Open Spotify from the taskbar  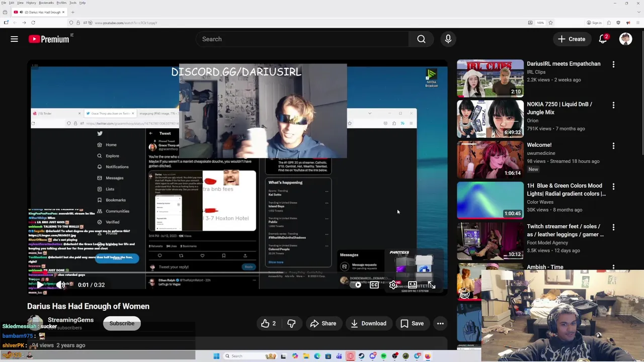[383, 356]
